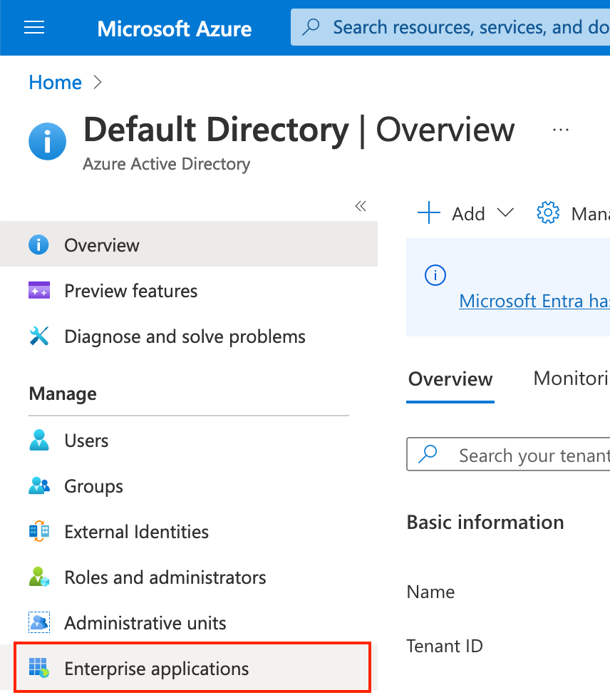Open Users under Manage
The height and width of the screenshot is (700, 610).
(x=189, y=441)
